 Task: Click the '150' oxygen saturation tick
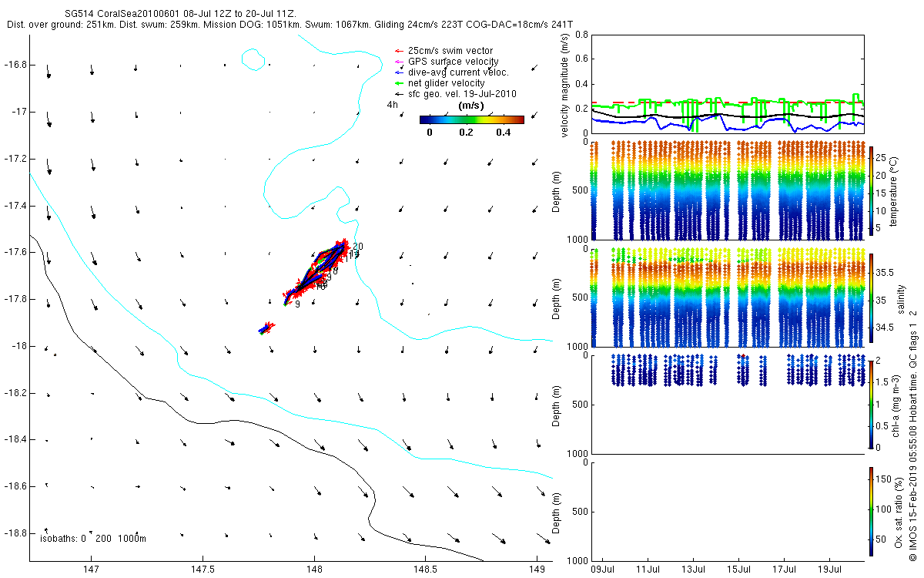coord(884,478)
